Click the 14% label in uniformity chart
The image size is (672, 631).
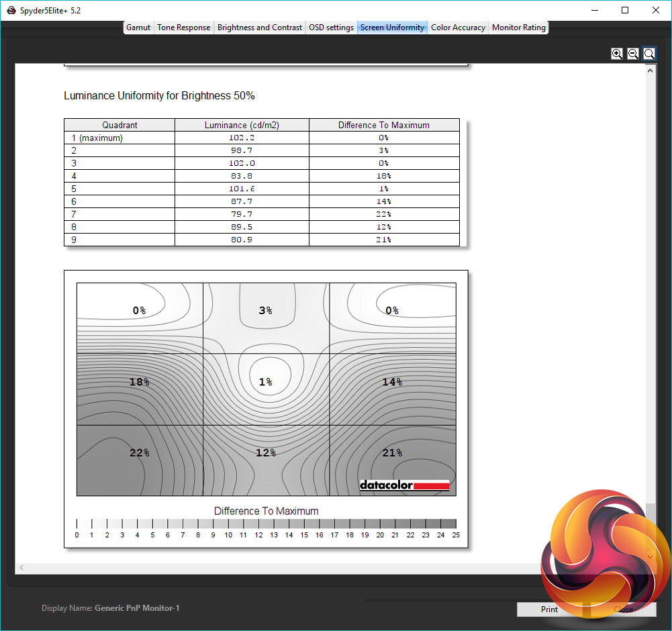point(392,382)
